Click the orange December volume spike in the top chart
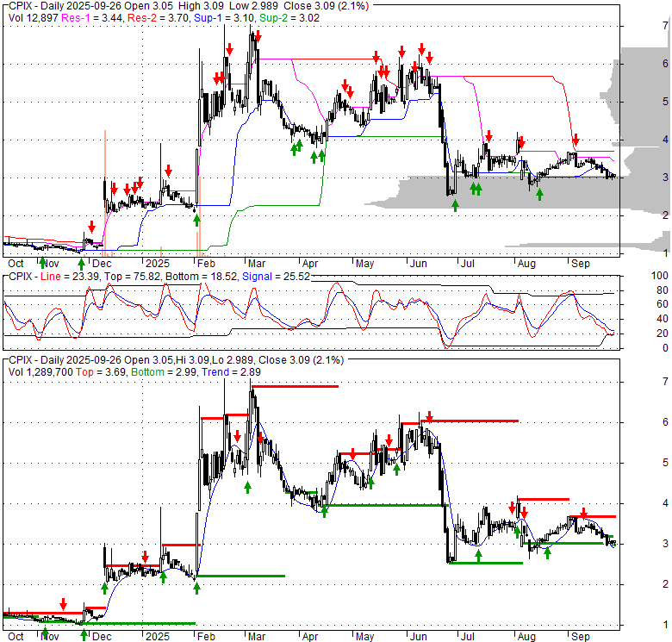Screen dimensions: 672x642 [105, 193]
